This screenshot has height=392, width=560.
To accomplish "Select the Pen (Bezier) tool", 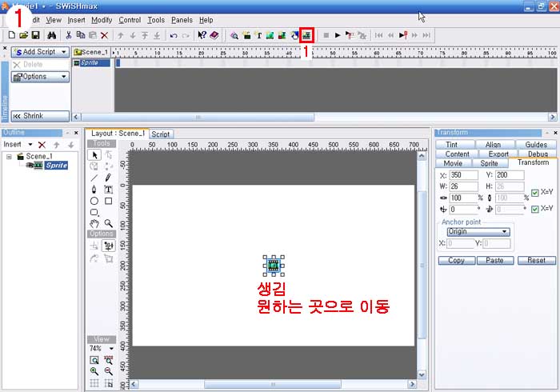I will [x=94, y=190].
